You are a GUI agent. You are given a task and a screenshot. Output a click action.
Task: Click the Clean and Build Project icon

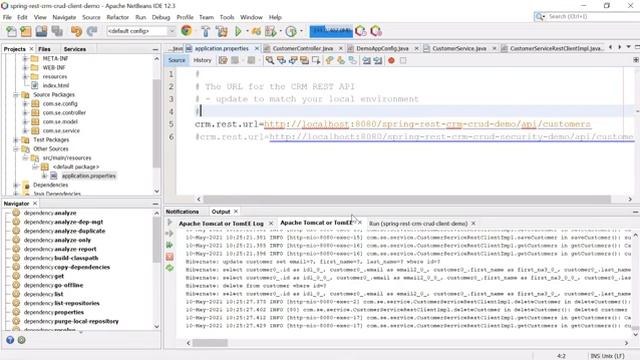click(x=222, y=31)
